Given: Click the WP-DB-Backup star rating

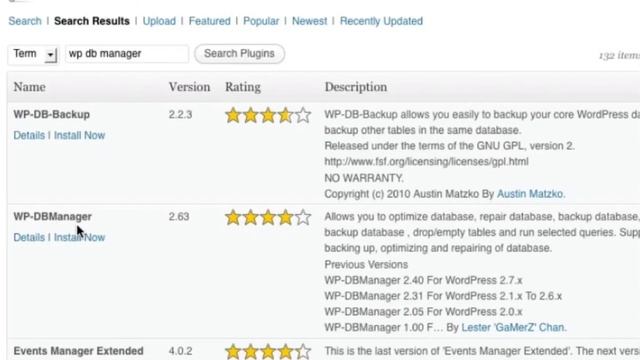Looking at the screenshot, I should coord(268,115).
